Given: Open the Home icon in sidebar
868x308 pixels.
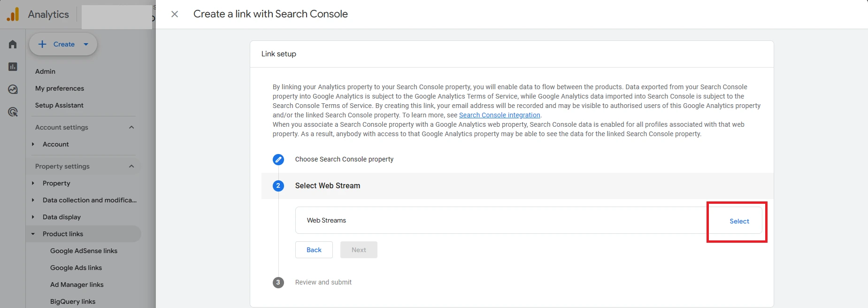Looking at the screenshot, I should click(13, 44).
